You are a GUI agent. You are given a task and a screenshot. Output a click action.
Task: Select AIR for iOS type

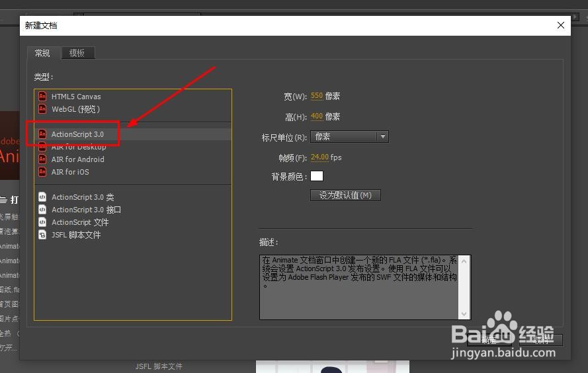click(133, 172)
